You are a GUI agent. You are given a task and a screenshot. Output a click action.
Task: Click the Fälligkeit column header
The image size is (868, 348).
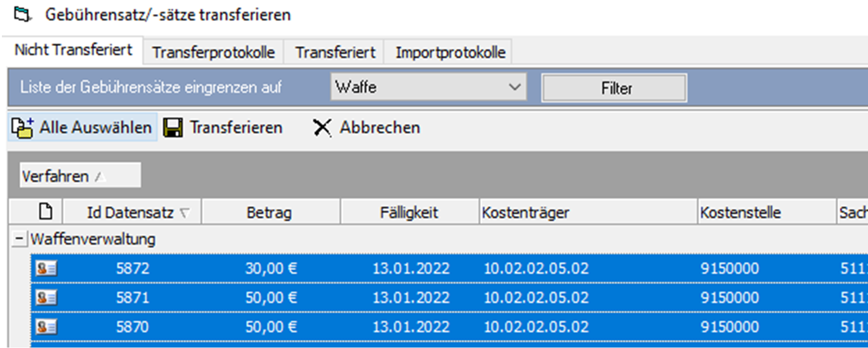409,212
